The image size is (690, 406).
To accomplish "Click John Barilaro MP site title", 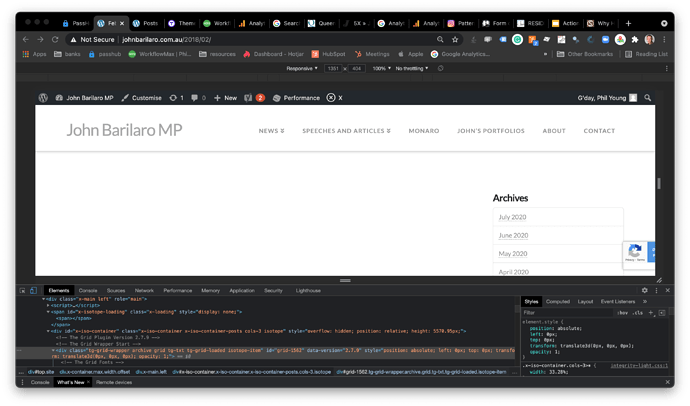I will tap(124, 130).
